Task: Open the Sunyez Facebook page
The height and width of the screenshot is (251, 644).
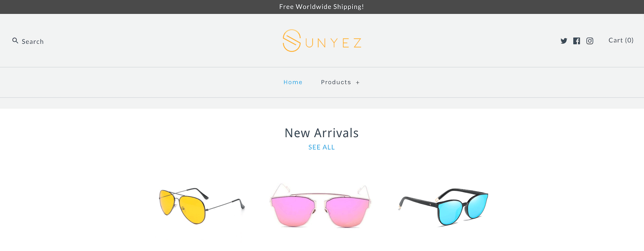Action: [577, 41]
